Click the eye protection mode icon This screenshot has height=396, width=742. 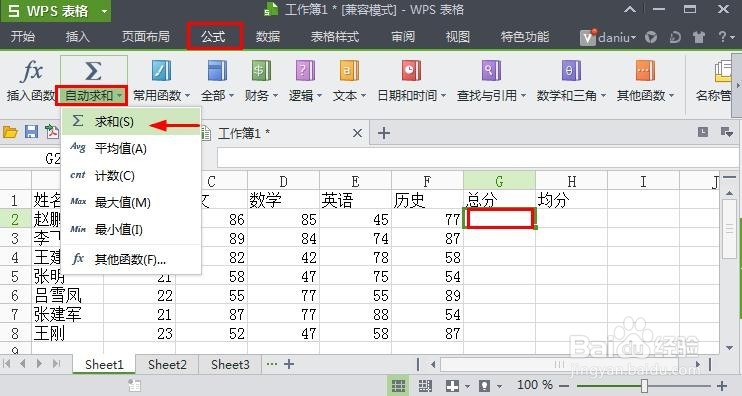click(485, 386)
